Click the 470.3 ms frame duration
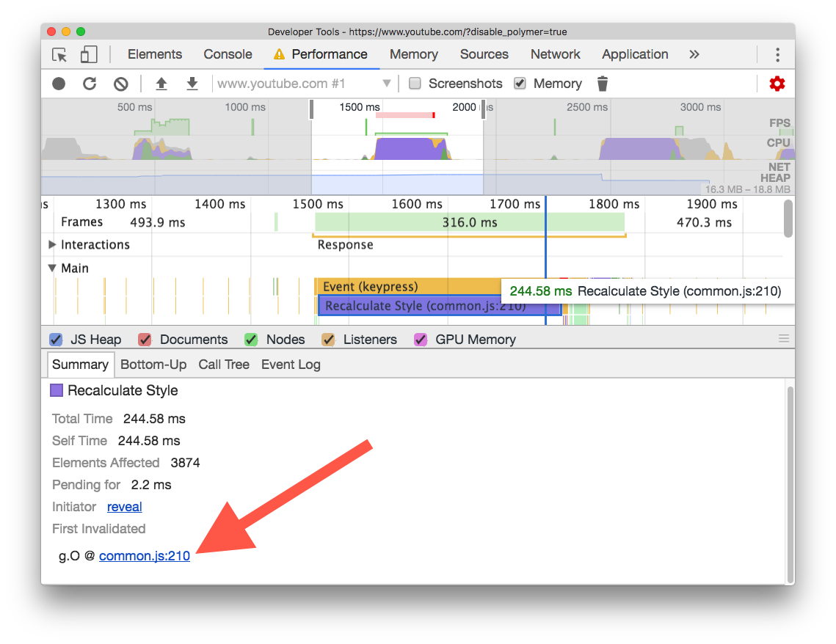 (x=705, y=222)
